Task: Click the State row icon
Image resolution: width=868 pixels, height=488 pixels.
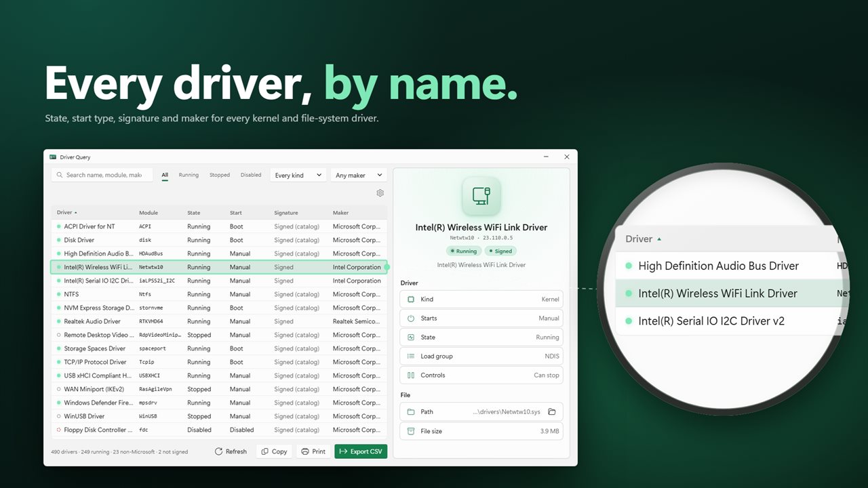Action: tap(411, 337)
